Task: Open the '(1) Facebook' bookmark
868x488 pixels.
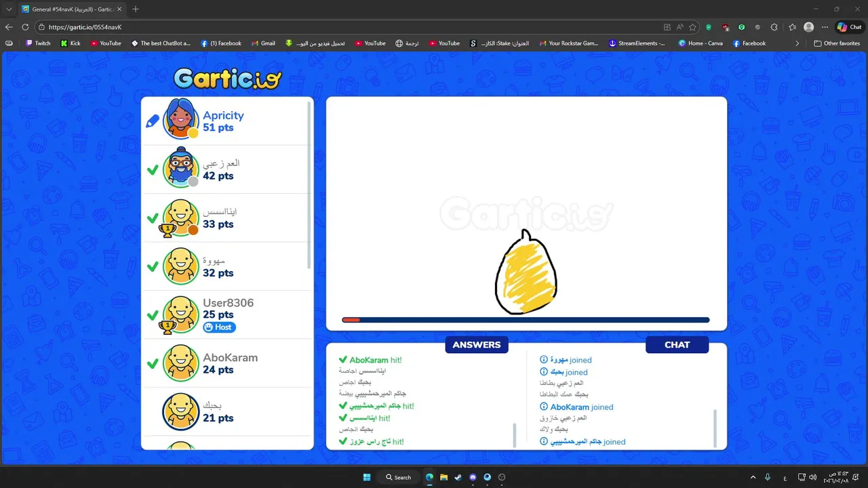Action: point(221,43)
